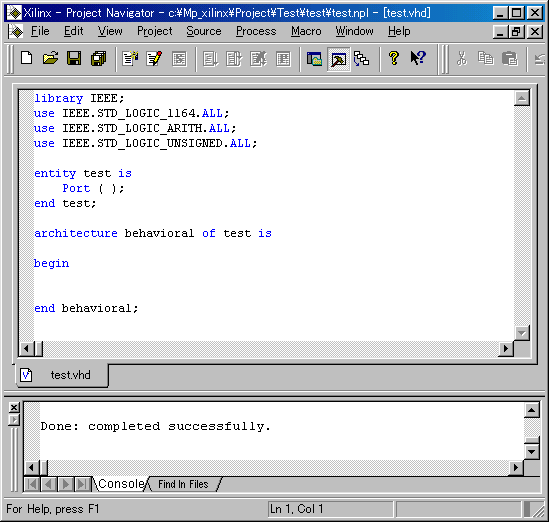Click the yellow question mark help icon
The width and height of the screenshot is (549, 522).
pos(394,58)
